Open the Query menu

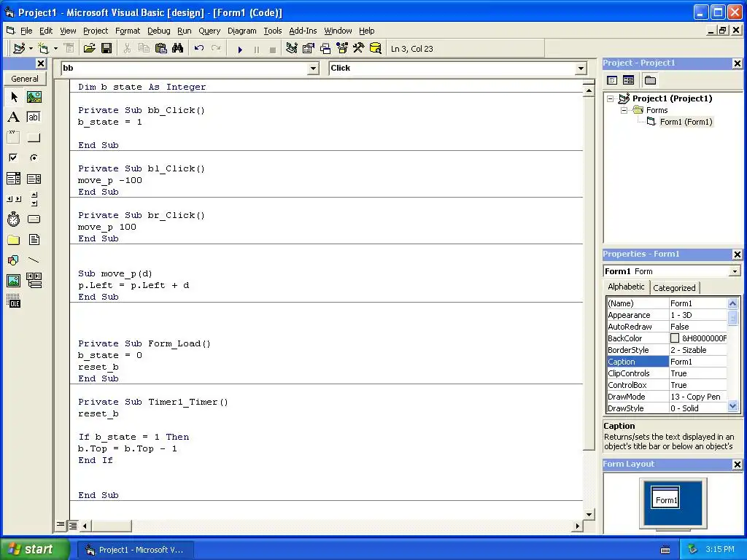tap(209, 31)
